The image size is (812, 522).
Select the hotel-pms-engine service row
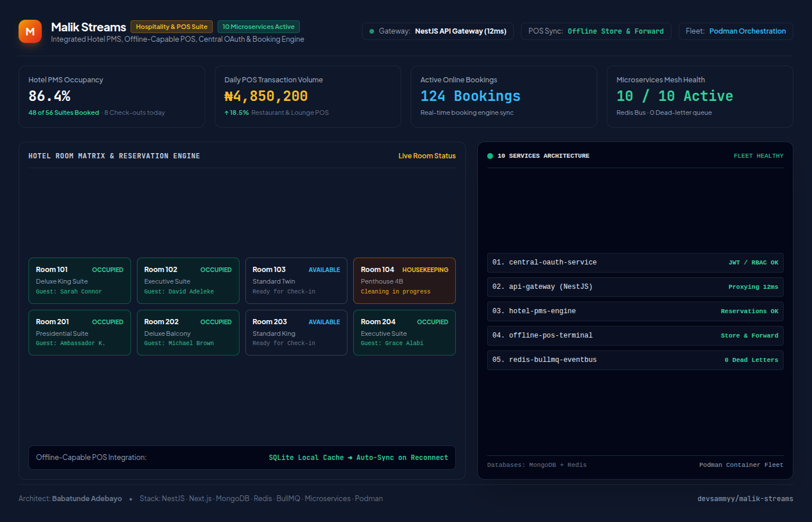pos(635,311)
